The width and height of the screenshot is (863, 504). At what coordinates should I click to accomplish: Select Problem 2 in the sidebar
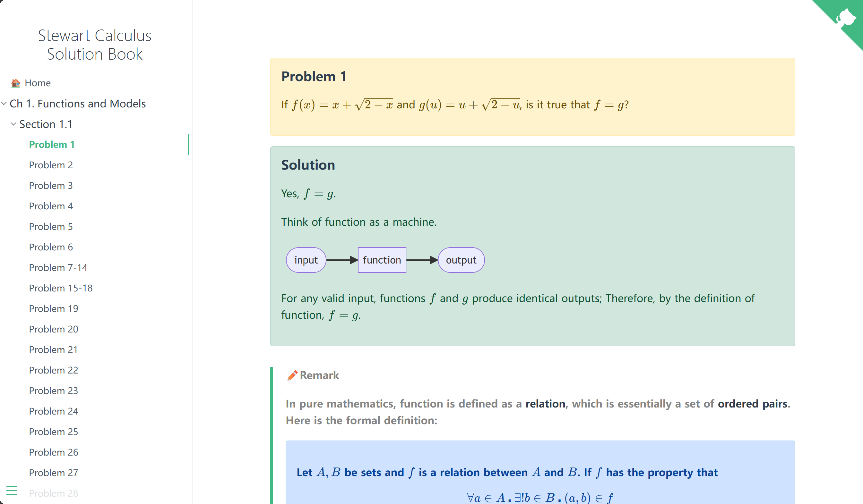[51, 165]
